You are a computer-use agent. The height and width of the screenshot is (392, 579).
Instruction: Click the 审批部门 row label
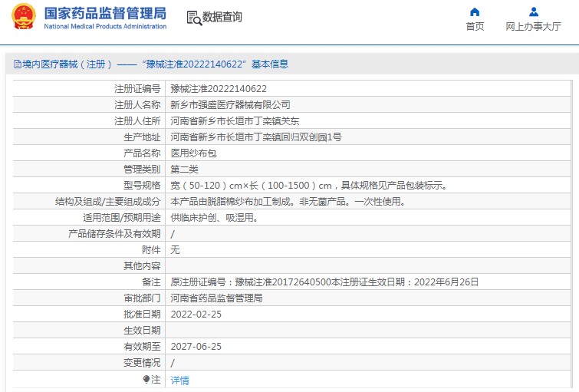tap(142, 298)
